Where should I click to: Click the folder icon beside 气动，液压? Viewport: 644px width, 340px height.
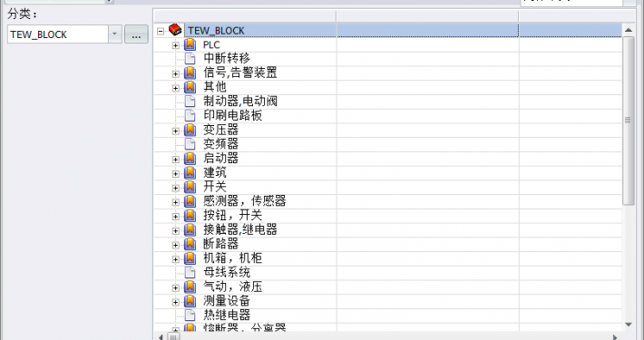pos(190,287)
